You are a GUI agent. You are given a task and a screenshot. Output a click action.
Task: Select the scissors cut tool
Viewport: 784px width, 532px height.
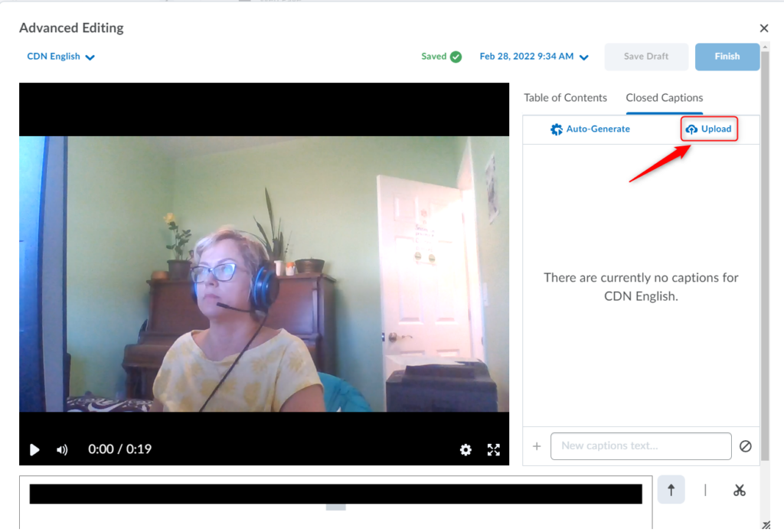click(739, 491)
